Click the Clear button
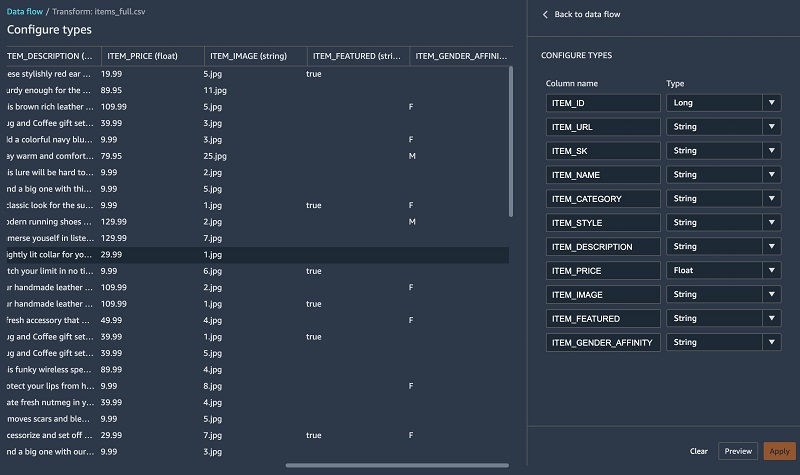The width and height of the screenshot is (800, 475). (698, 451)
